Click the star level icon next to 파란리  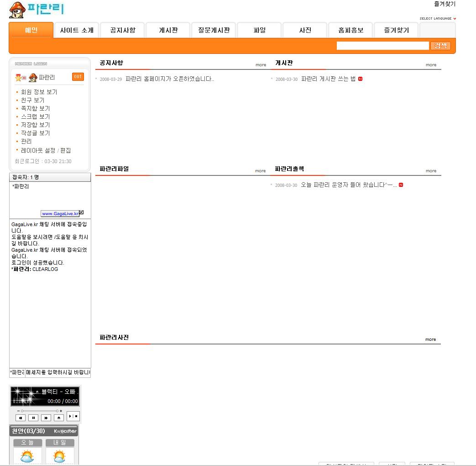(x=19, y=77)
